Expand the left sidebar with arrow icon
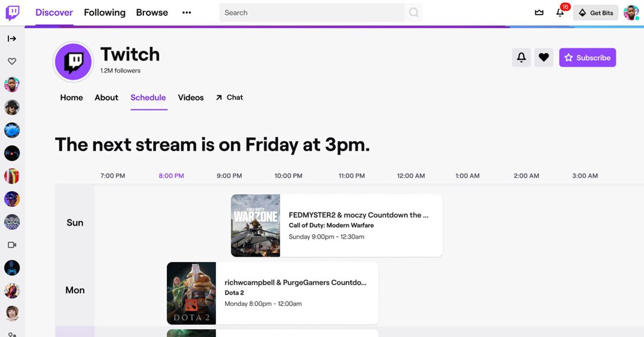Image resolution: width=644 pixels, height=337 pixels. coord(12,39)
